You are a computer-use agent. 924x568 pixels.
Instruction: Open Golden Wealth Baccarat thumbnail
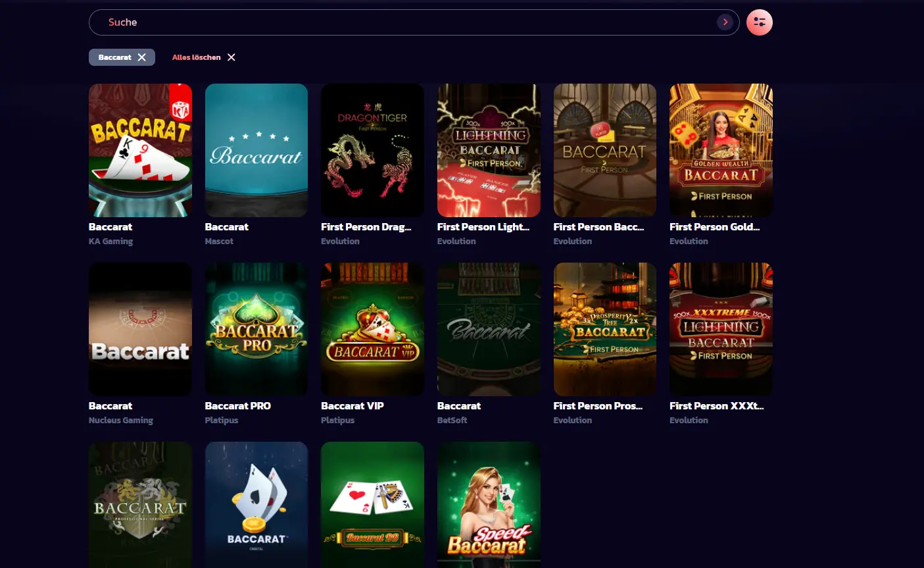pos(721,150)
